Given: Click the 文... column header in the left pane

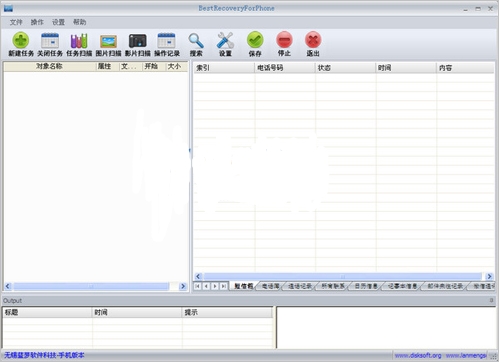Looking at the screenshot, I should click(x=131, y=66).
